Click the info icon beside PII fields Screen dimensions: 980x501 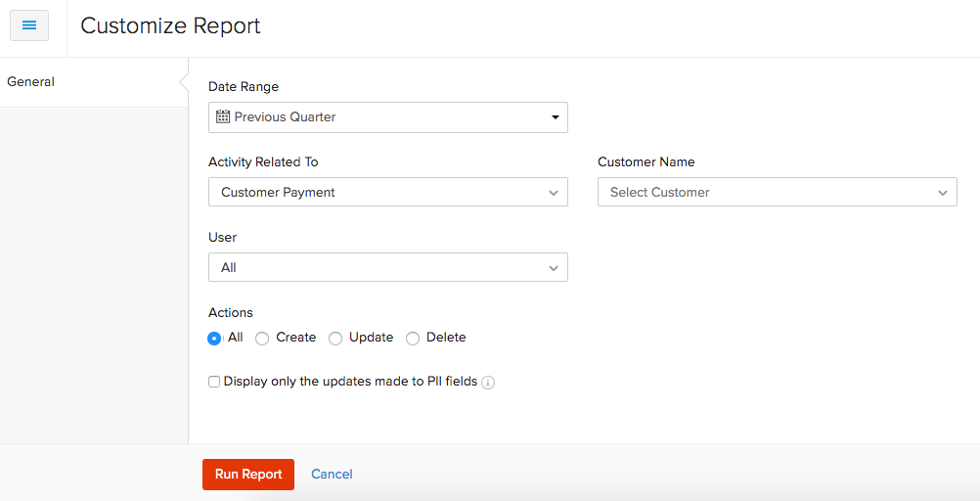488,383
